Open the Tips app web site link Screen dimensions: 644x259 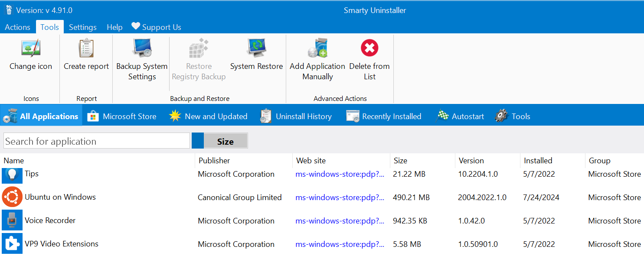[340, 174]
